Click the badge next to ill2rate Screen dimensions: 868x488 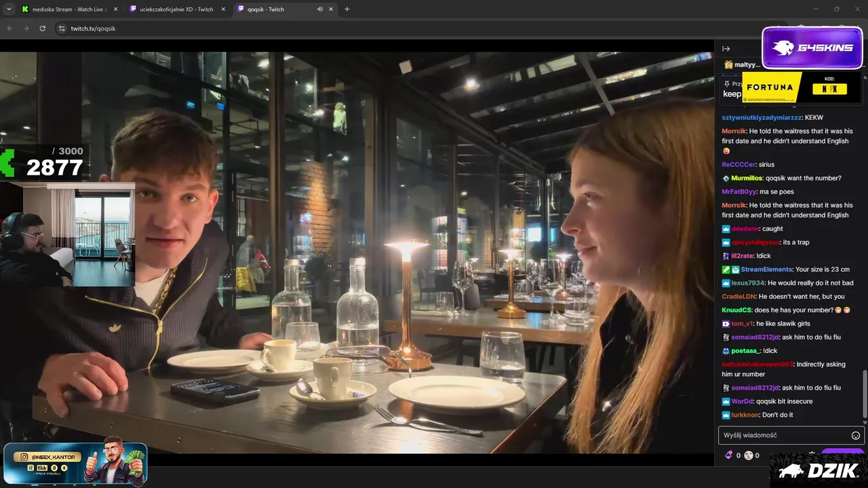coord(726,256)
